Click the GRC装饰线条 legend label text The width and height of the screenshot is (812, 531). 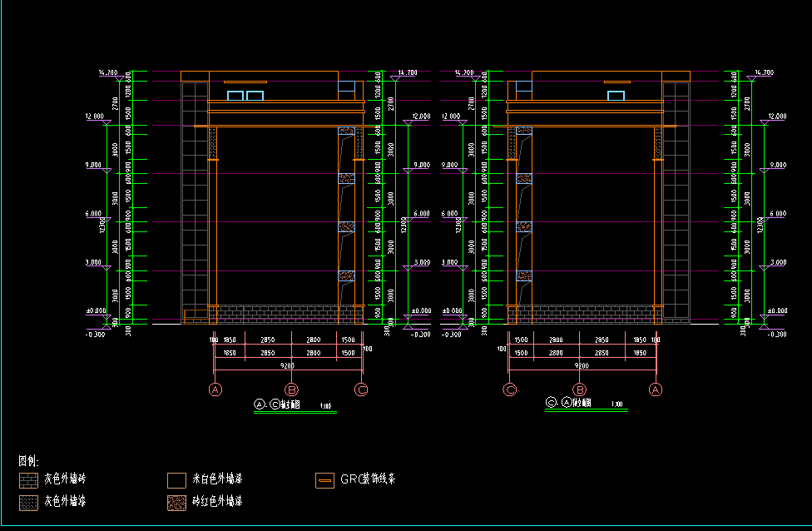368,479
